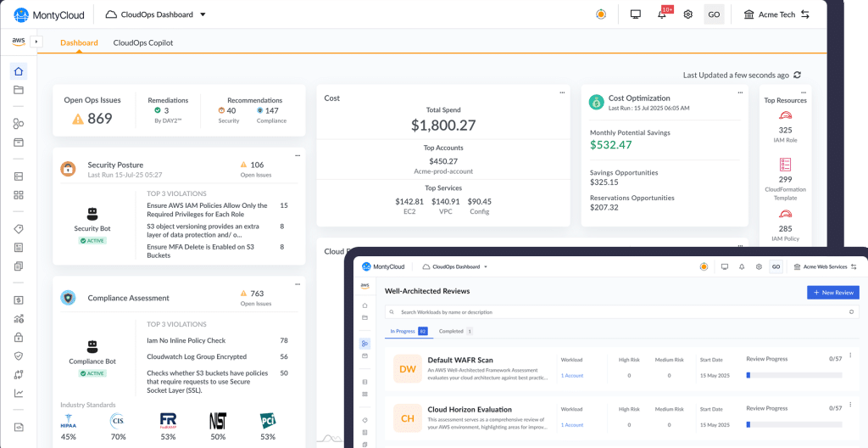Click the dollar icon in the left sidebar
The image size is (868, 448).
pos(19,300)
